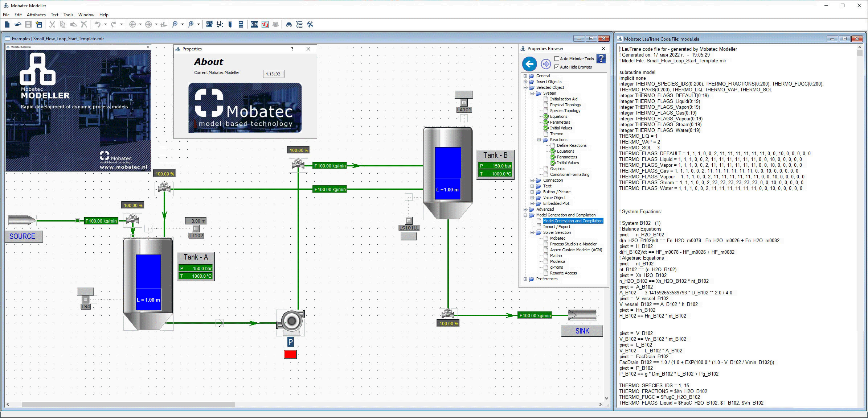
Task: Open the network topology toolbar icon
Action: (x=220, y=24)
